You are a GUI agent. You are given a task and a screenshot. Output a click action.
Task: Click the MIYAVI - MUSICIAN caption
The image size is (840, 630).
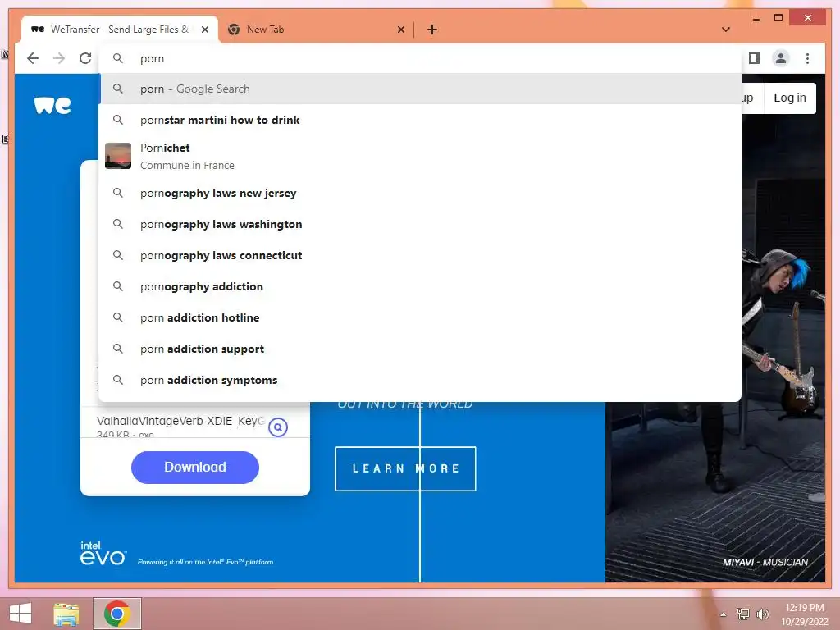pos(765,562)
